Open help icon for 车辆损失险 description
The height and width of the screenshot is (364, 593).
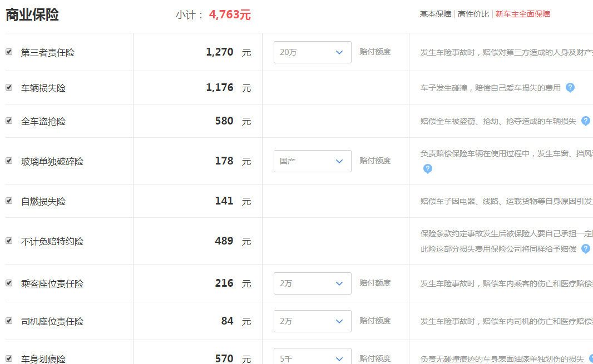[x=570, y=88]
